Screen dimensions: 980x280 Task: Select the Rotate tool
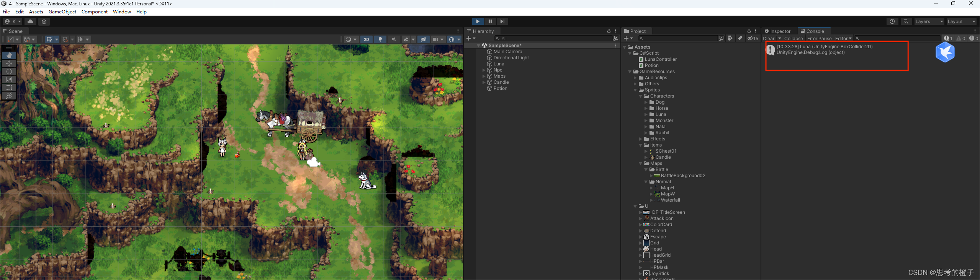pos(9,72)
